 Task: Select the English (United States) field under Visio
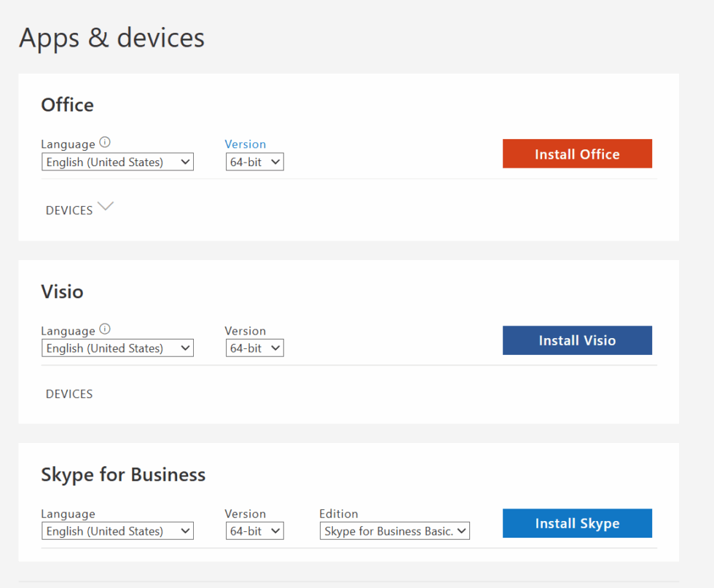tap(117, 348)
